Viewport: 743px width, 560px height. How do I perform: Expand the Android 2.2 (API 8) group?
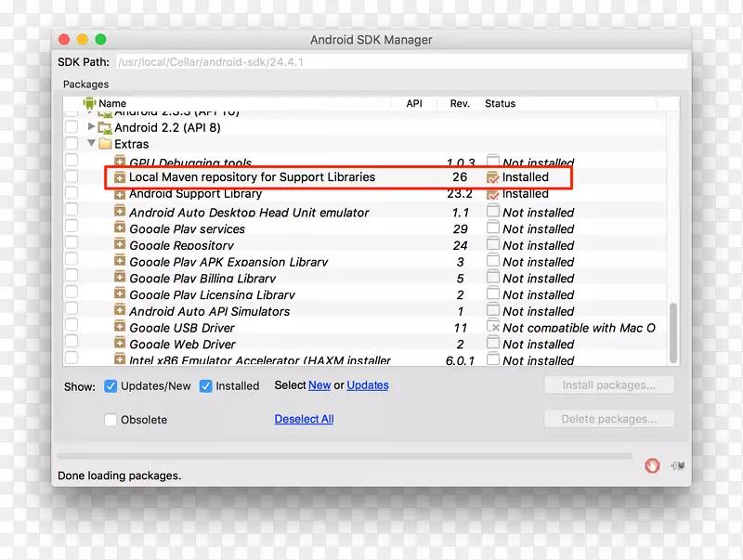click(91, 127)
